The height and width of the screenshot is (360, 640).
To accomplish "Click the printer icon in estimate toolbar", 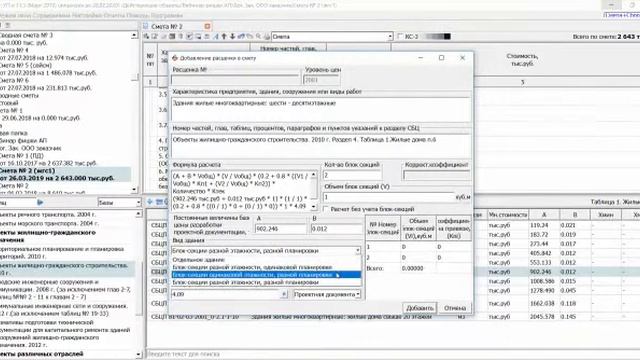I will [x=267, y=37].
